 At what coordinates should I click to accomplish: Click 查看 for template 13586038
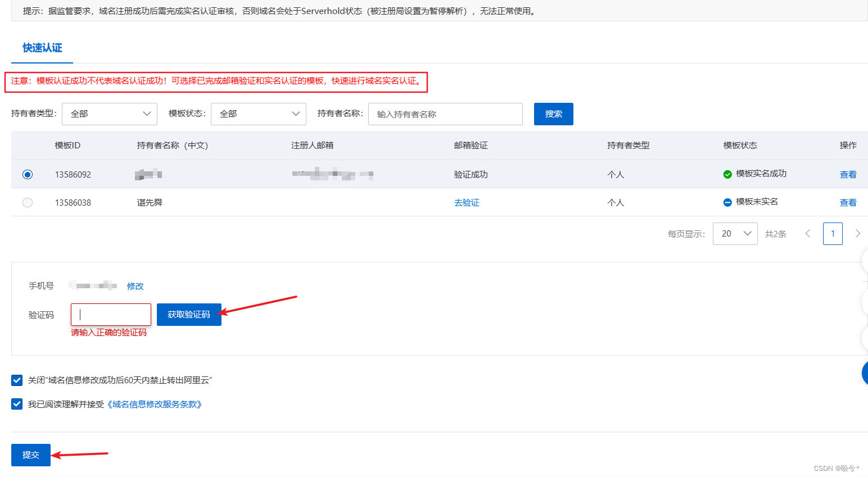pyautogui.click(x=848, y=203)
